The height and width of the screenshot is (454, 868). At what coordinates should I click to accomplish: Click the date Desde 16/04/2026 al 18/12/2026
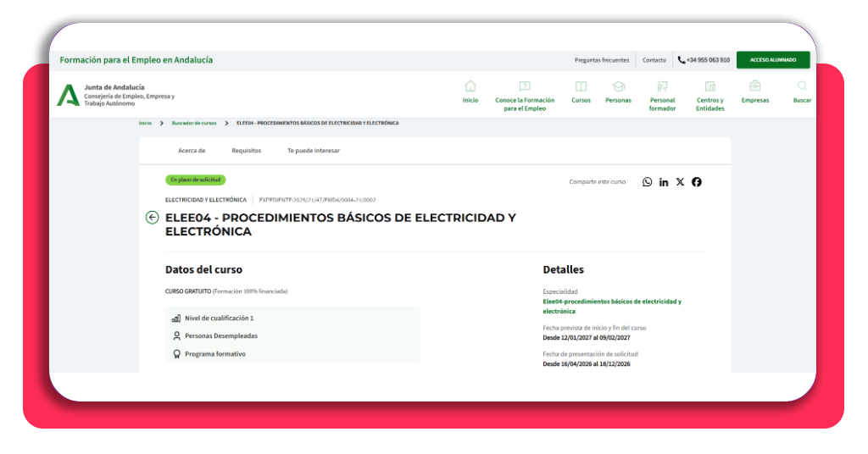click(x=587, y=364)
